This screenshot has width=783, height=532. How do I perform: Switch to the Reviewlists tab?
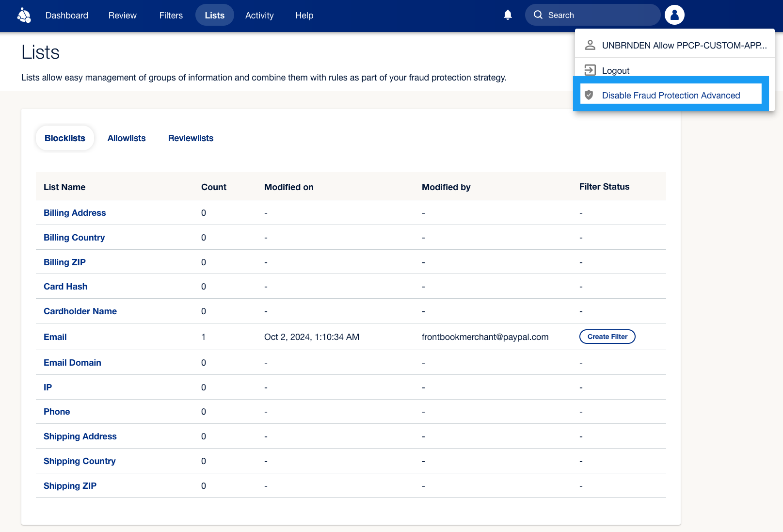point(191,138)
